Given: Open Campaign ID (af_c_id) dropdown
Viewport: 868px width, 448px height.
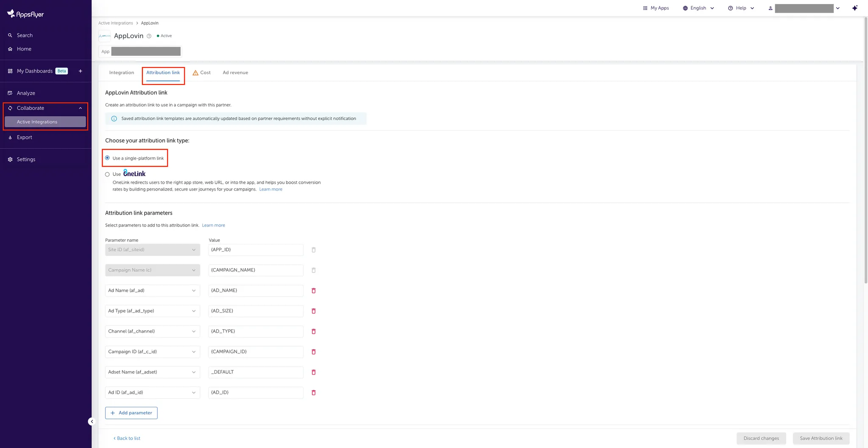Looking at the screenshot, I should coord(152,351).
